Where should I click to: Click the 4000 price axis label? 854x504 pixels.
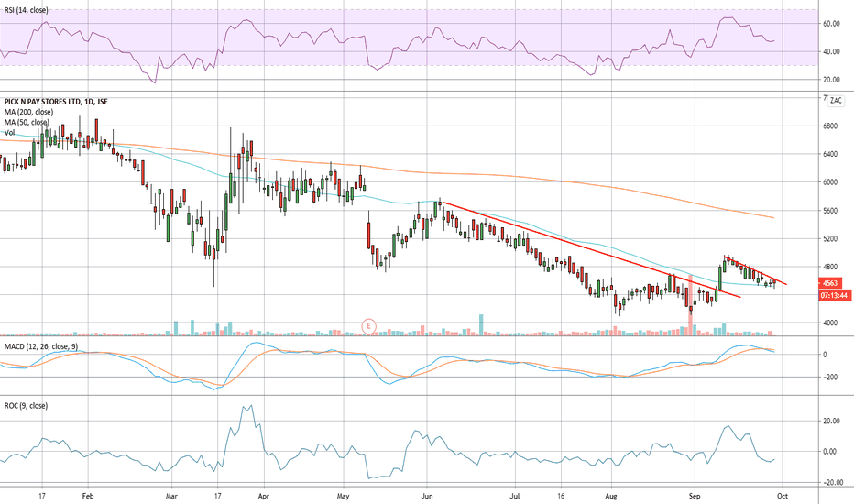pyautogui.click(x=830, y=323)
